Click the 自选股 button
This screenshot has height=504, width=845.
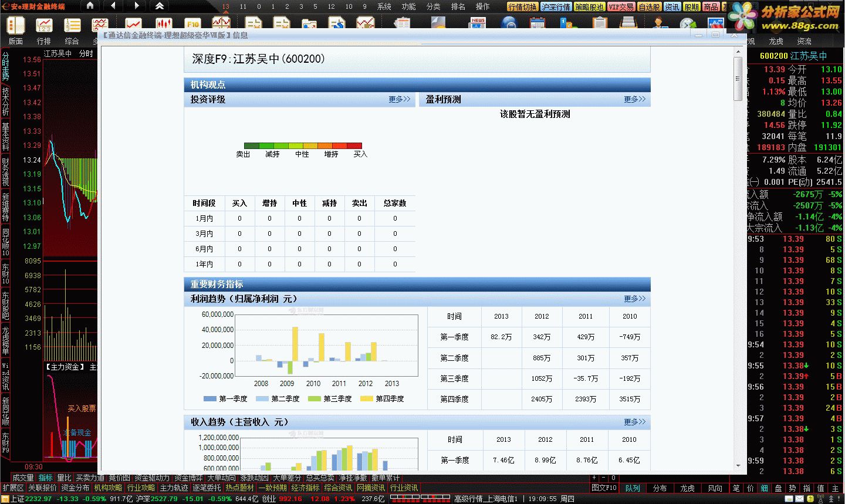[650, 7]
